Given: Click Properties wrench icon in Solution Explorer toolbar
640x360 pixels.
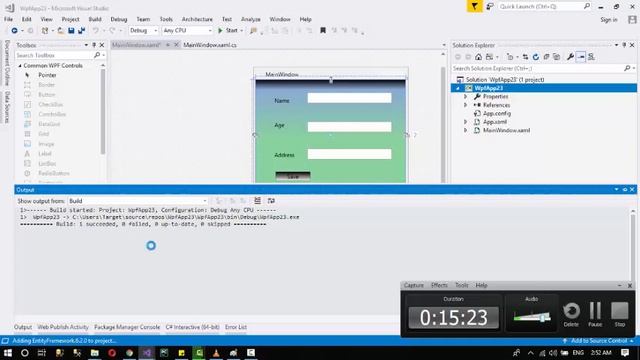Looking at the screenshot, I should (x=570, y=57).
